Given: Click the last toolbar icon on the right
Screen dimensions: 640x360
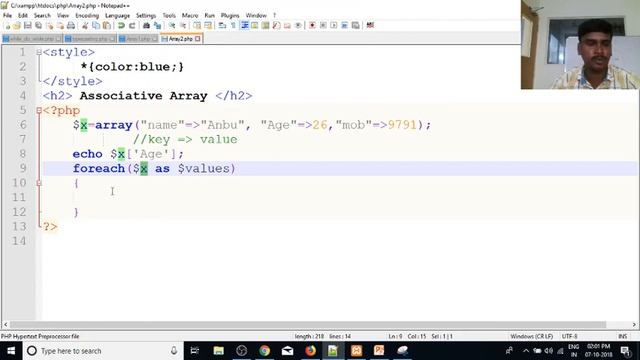Looking at the screenshot, I should pos(370,26).
